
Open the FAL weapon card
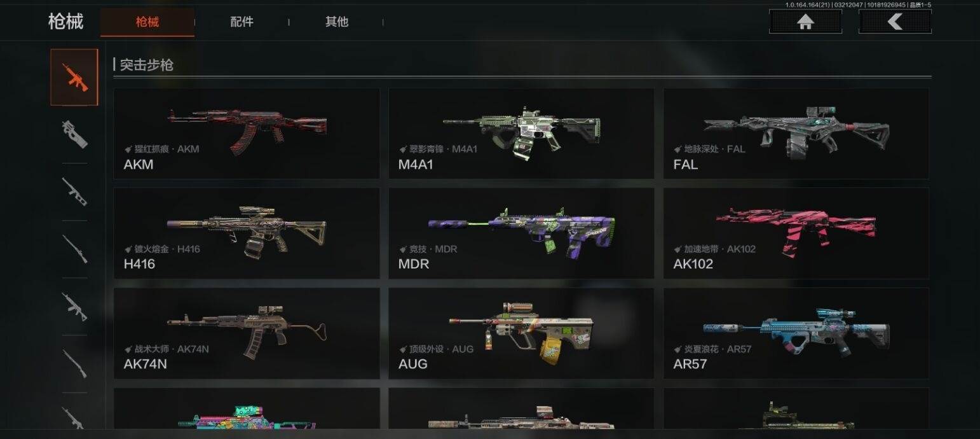coord(796,134)
